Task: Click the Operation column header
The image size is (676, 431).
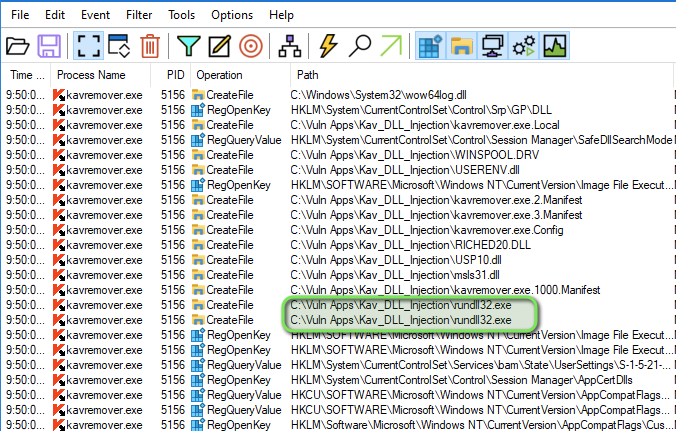Action: (241, 75)
